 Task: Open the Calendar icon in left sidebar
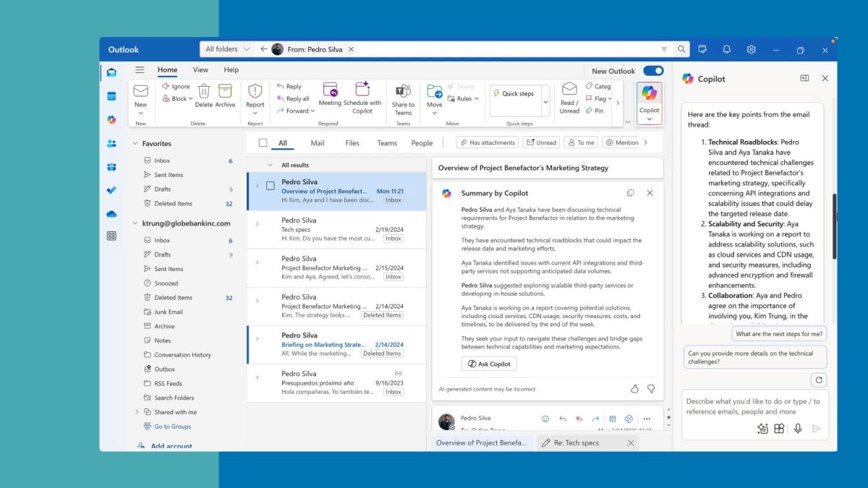(x=111, y=96)
